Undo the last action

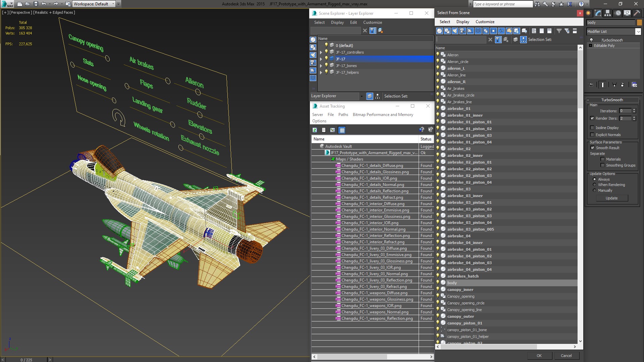coord(44,4)
